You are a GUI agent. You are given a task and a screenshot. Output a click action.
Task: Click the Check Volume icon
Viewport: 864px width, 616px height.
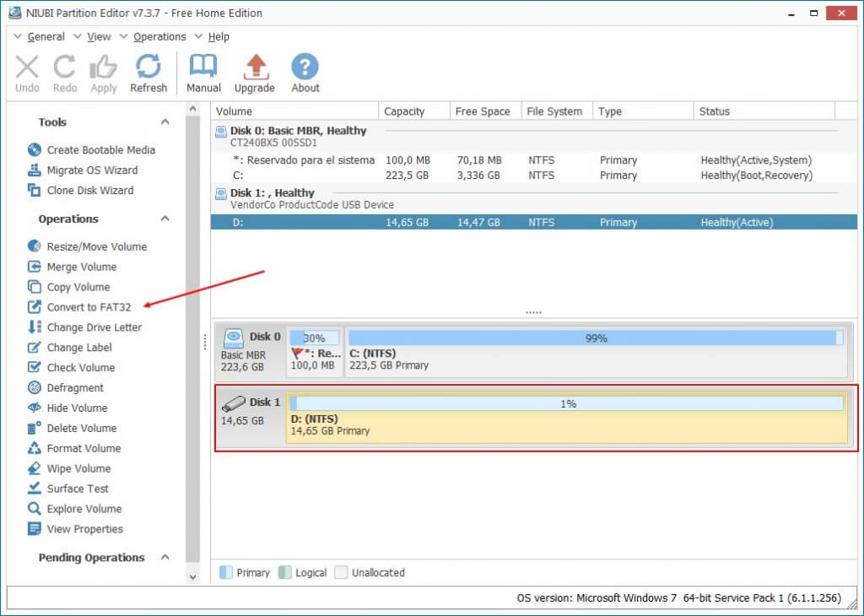click(34, 367)
